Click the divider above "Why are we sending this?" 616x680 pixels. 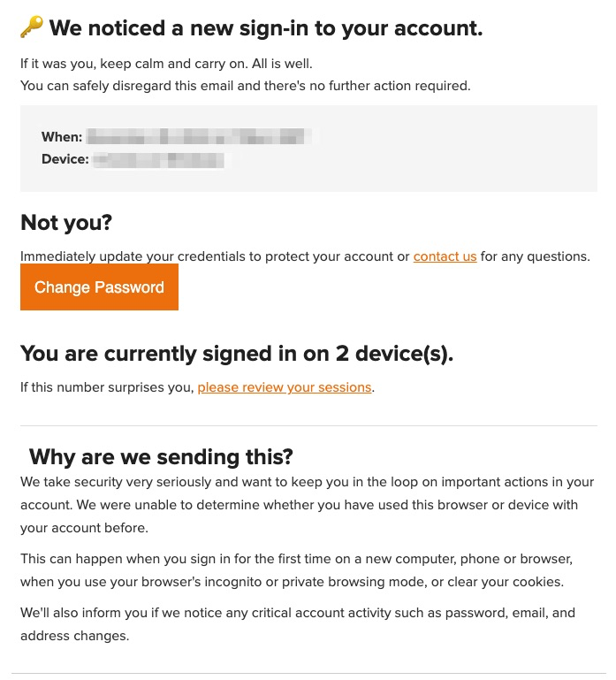(x=308, y=426)
